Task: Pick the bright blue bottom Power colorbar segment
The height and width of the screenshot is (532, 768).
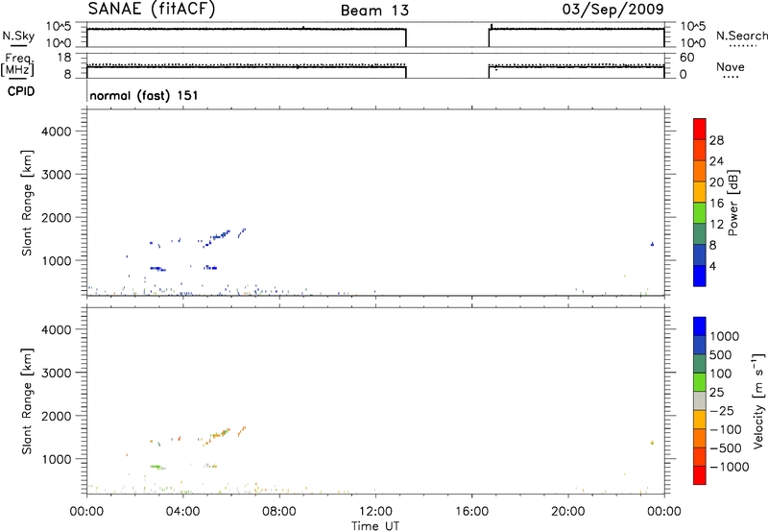Action: (700, 276)
